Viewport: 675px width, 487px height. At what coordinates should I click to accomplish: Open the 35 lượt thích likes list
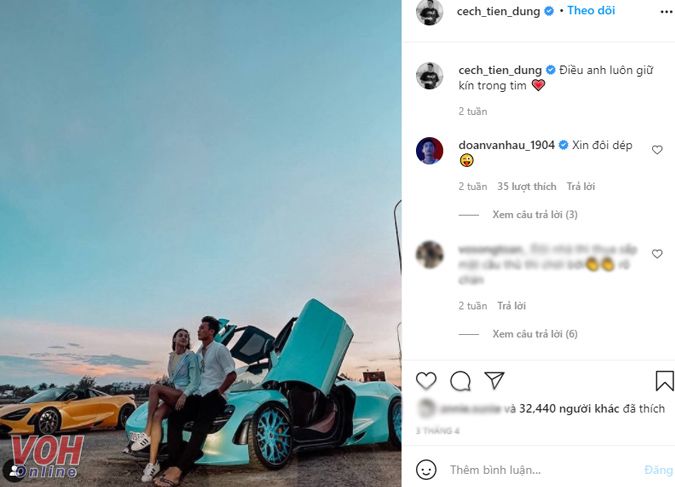tap(526, 186)
